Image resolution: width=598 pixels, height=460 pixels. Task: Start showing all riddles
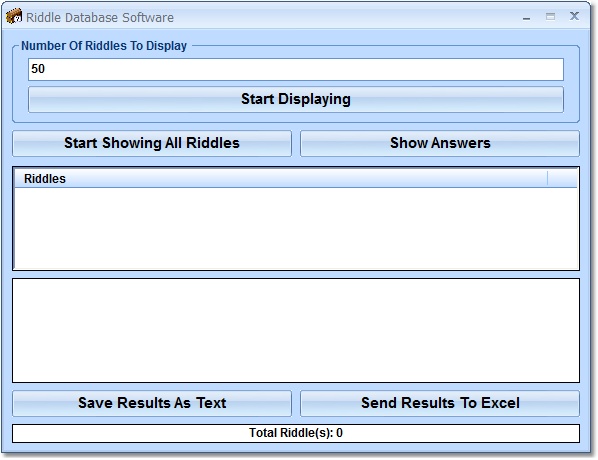click(152, 143)
